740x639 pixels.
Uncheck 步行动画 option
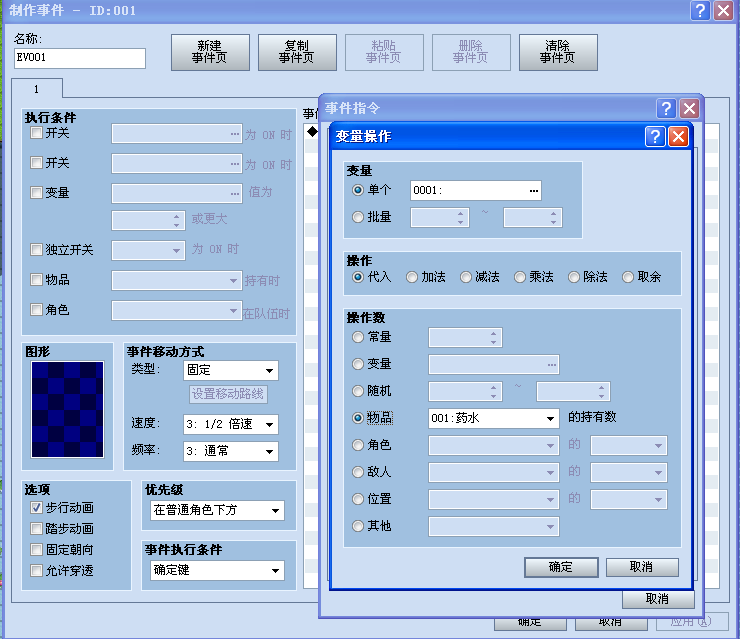(x=36, y=508)
